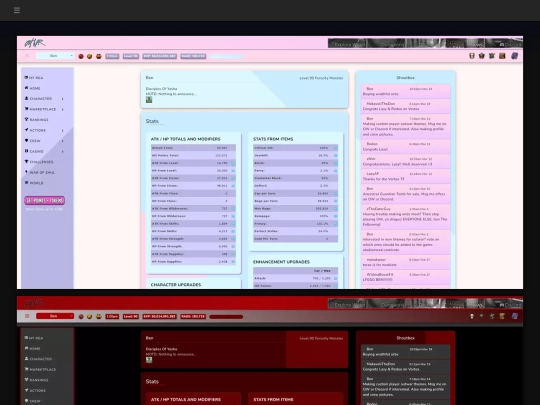Image resolution: width=540 pixels, height=405 pixels.
Task: Open Marketplace in the red sidebar
Action: click(x=40, y=370)
